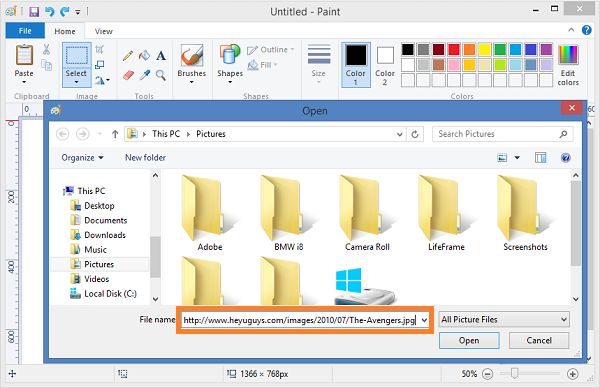Viewport: 600px width, 388px height.
Task: Select the Screenshots folder
Action: 525,214
